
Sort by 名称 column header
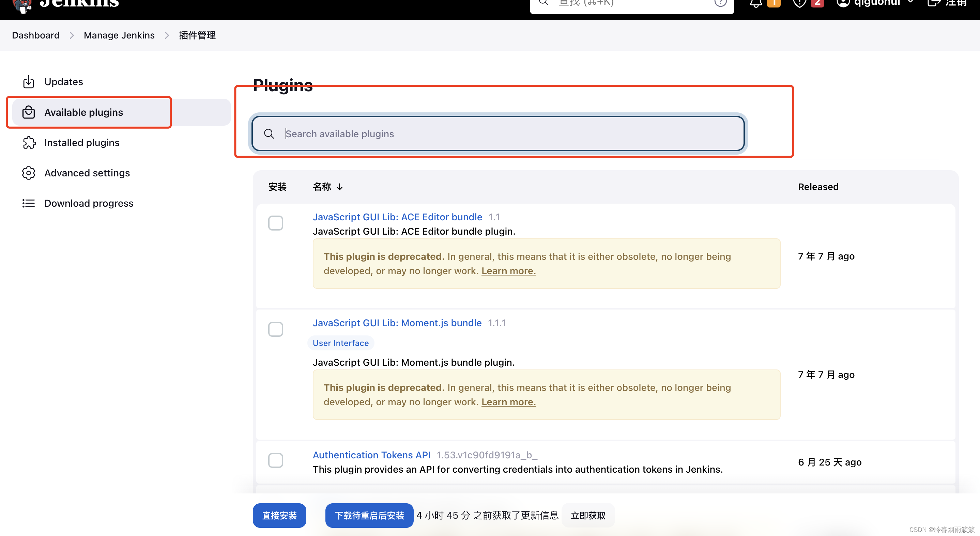[x=327, y=187]
